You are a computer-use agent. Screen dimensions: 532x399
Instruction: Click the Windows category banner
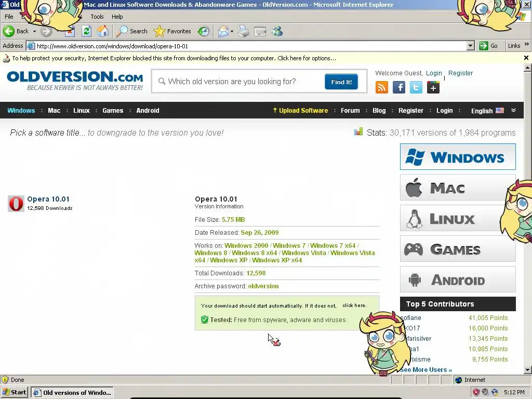(x=458, y=157)
